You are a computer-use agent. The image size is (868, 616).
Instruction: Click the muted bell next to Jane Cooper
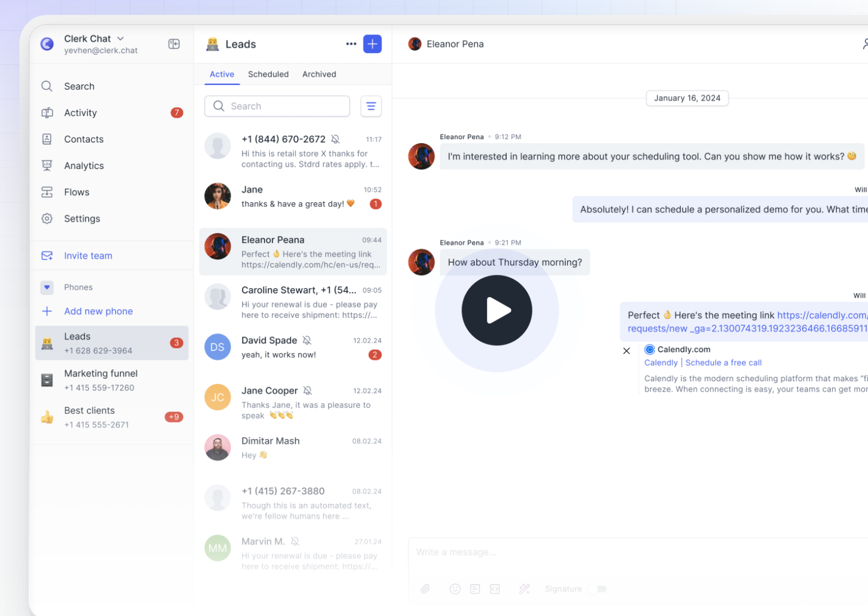click(307, 390)
